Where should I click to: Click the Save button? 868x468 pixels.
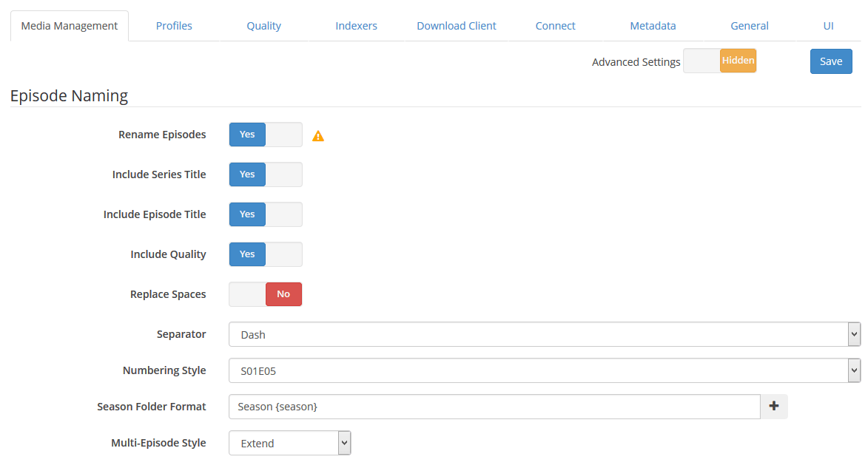point(831,61)
